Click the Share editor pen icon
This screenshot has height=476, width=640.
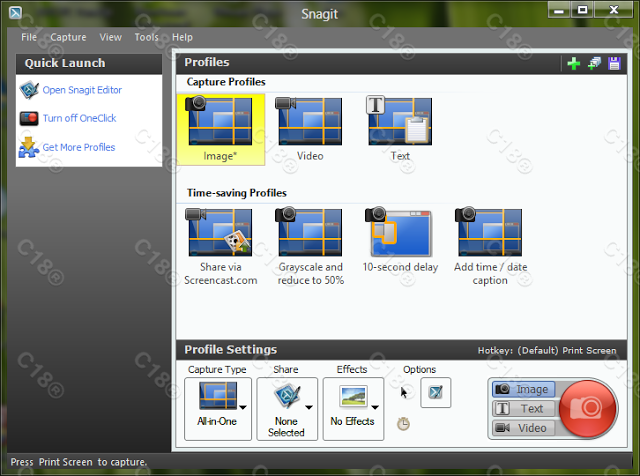(x=288, y=396)
